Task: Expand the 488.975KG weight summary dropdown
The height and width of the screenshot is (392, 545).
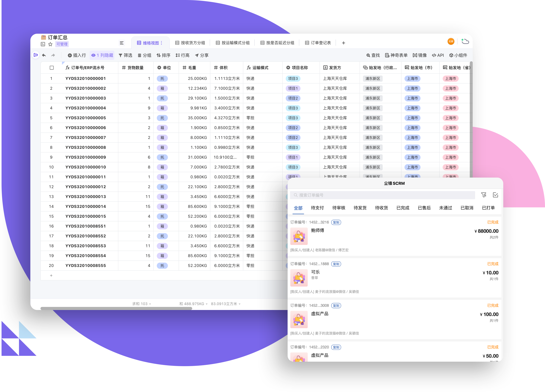Action: coord(193,304)
